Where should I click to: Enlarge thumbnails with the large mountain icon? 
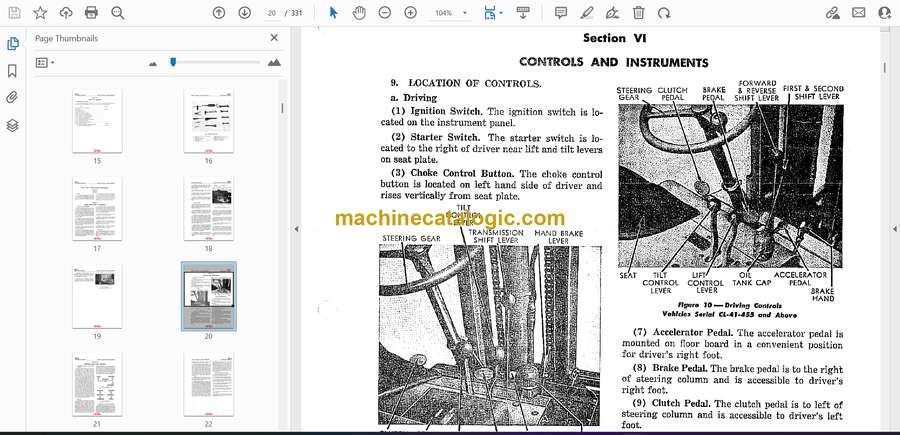274,63
